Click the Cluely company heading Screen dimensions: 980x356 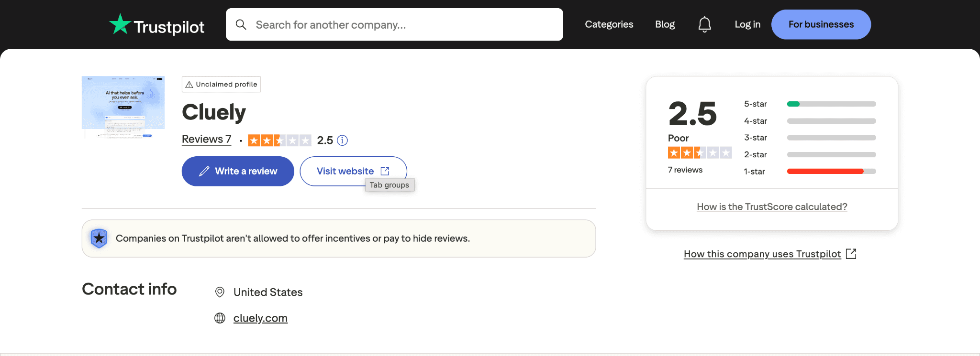tap(214, 112)
